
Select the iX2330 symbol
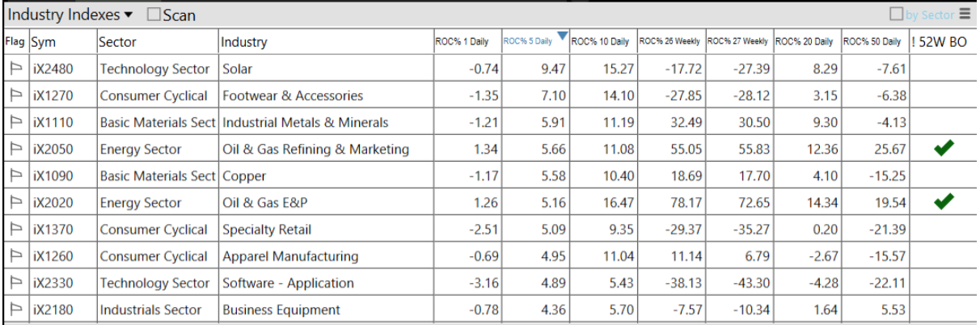53,283
